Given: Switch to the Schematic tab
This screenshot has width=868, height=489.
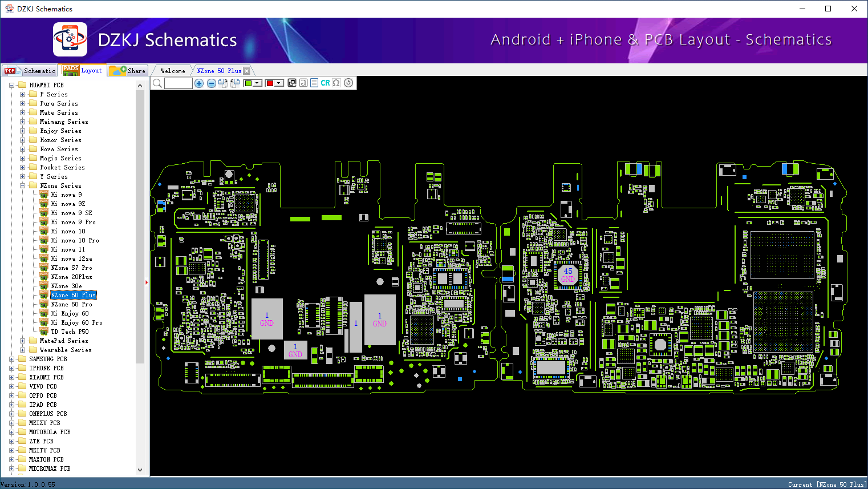Looking at the screenshot, I should pyautogui.click(x=30, y=71).
